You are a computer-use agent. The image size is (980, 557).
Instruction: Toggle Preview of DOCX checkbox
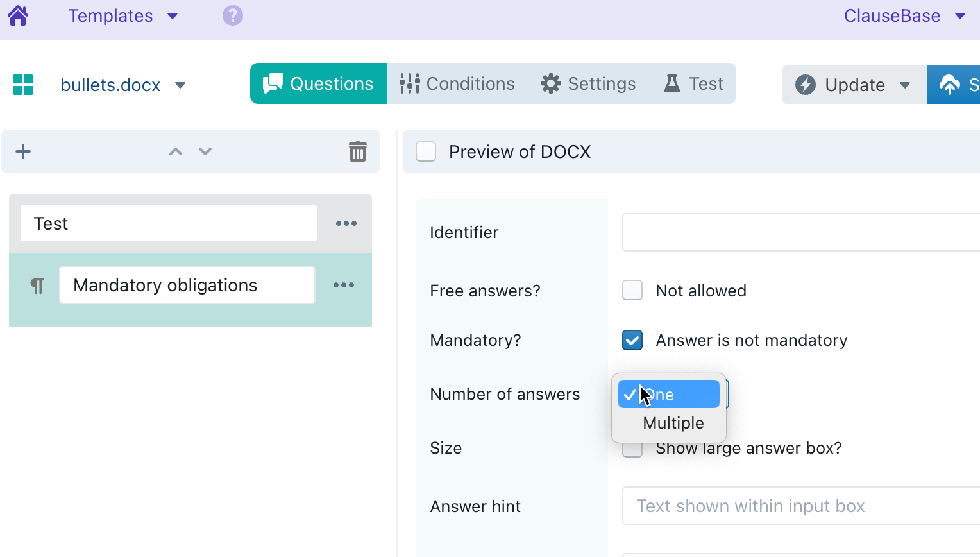pos(426,151)
